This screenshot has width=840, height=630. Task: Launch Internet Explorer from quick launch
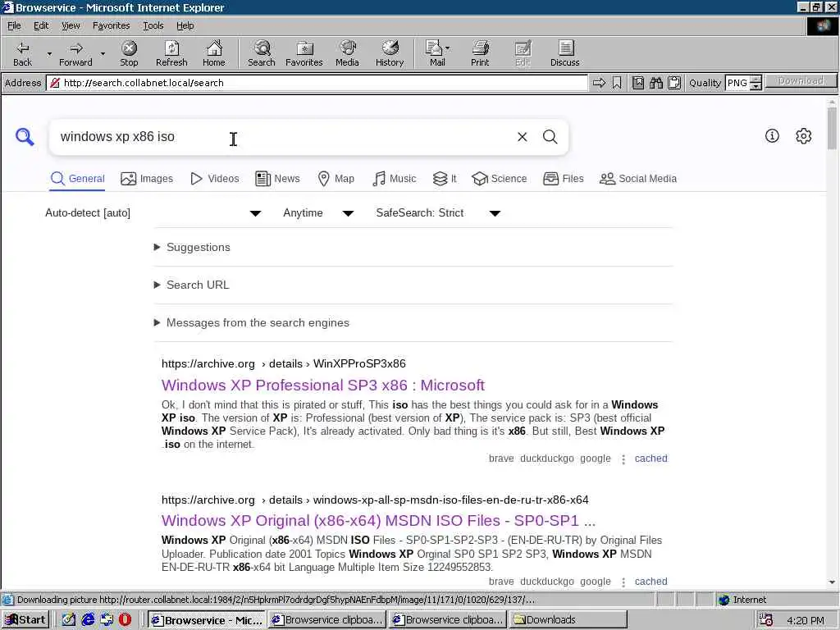[x=88, y=620]
